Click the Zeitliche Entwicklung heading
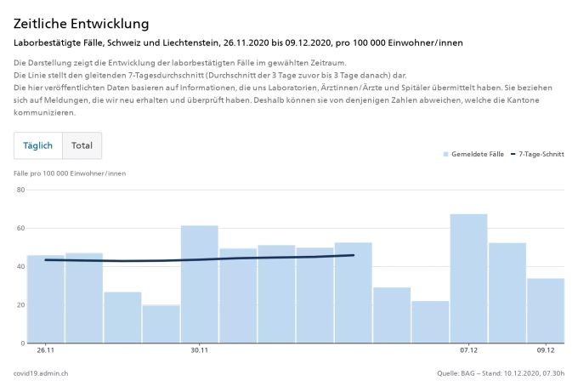Screen dimensions: 578x392 [82, 24]
